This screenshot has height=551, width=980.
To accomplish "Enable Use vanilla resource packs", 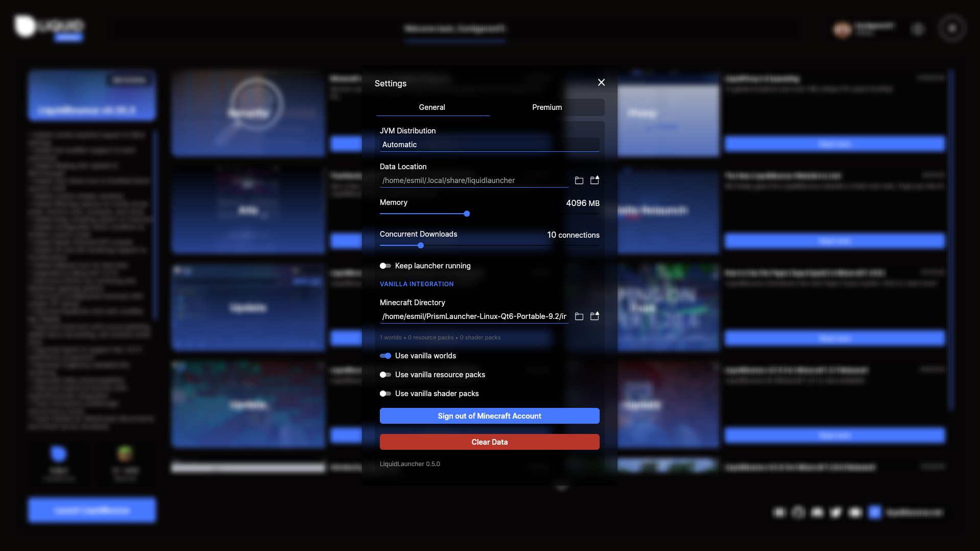I will (385, 375).
